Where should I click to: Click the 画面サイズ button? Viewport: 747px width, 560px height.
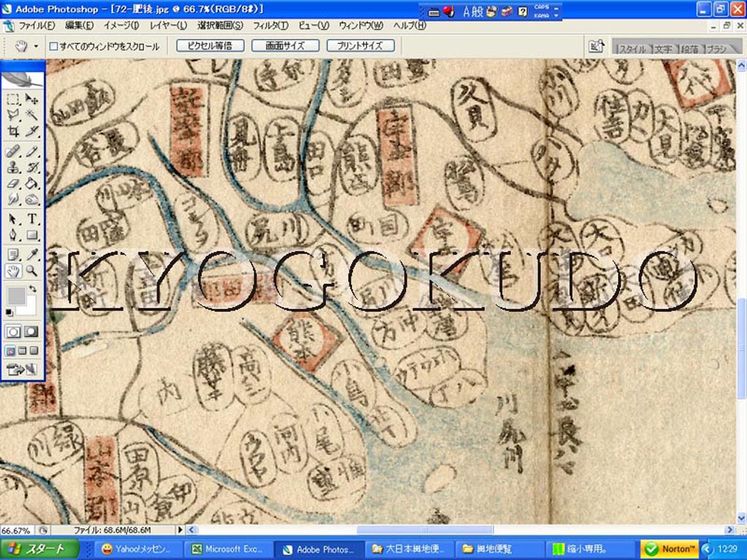(285, 46)
